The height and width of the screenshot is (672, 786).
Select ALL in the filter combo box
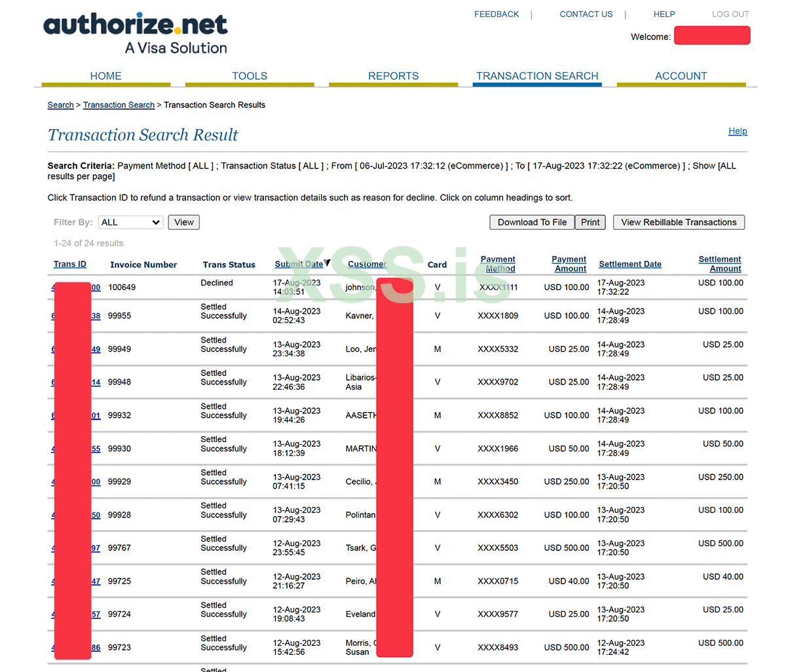(x=130, y=222)
